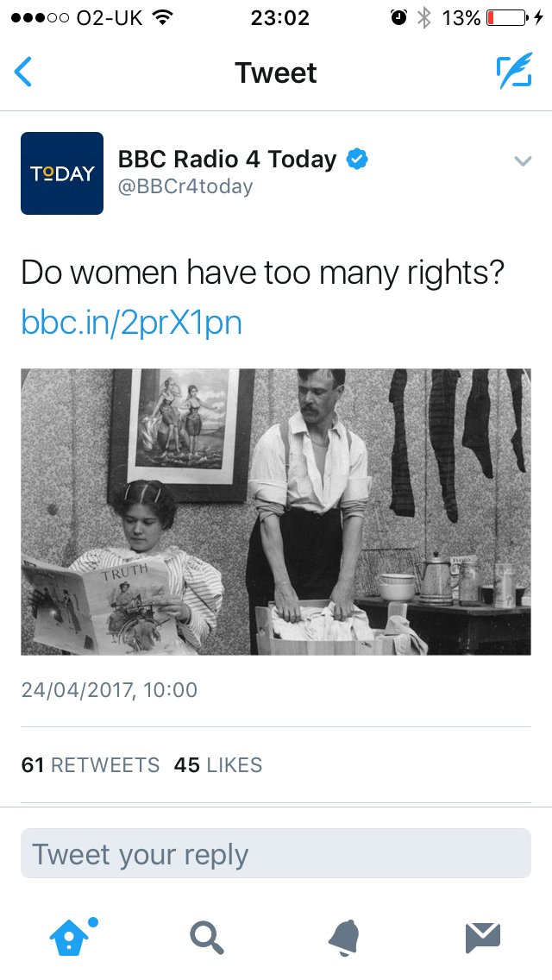
Task: Open the Notifications bell tab
Action: 344,938
